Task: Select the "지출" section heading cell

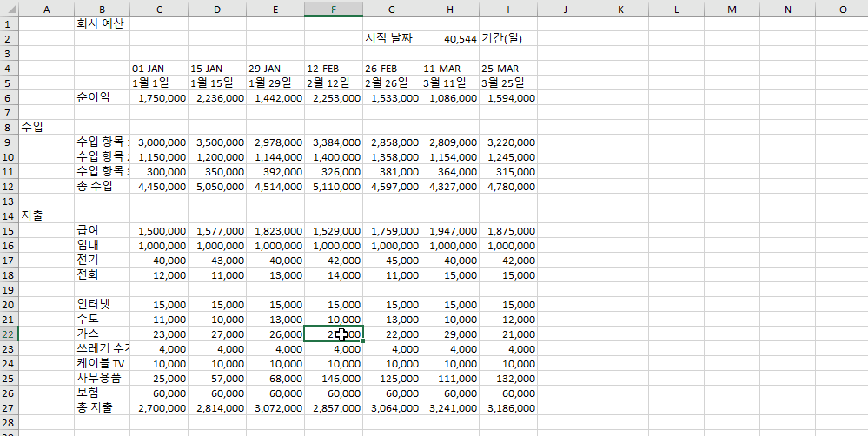Action: [x=47, y=215]
